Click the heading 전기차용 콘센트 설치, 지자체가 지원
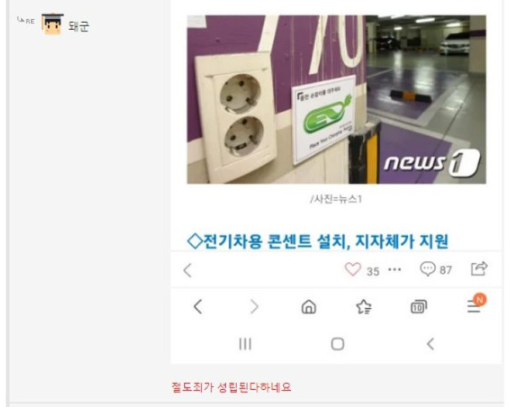Image resolution: width=511 pixels, height=419 pixels. click(318, 241)
